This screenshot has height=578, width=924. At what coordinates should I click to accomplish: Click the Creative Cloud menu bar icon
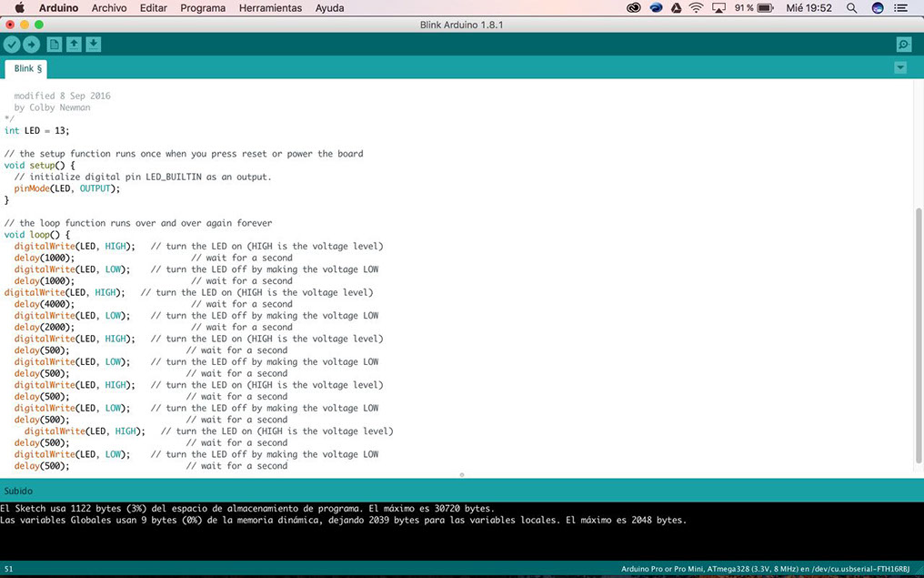[x=634, y=8]
